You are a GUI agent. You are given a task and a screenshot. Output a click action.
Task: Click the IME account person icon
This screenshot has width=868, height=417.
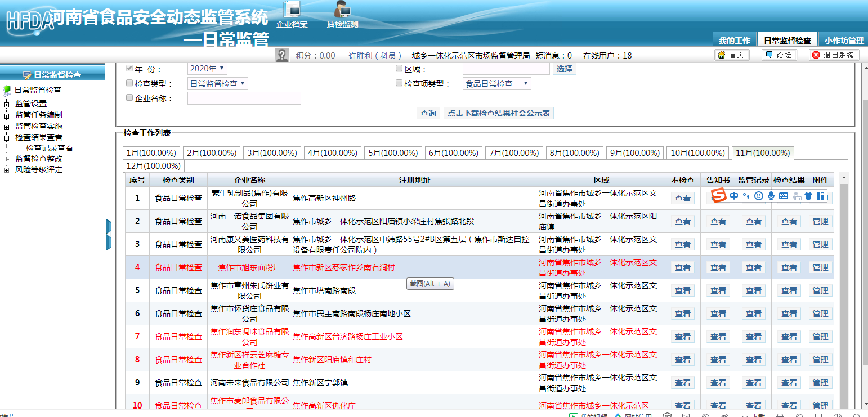point(797,196)
